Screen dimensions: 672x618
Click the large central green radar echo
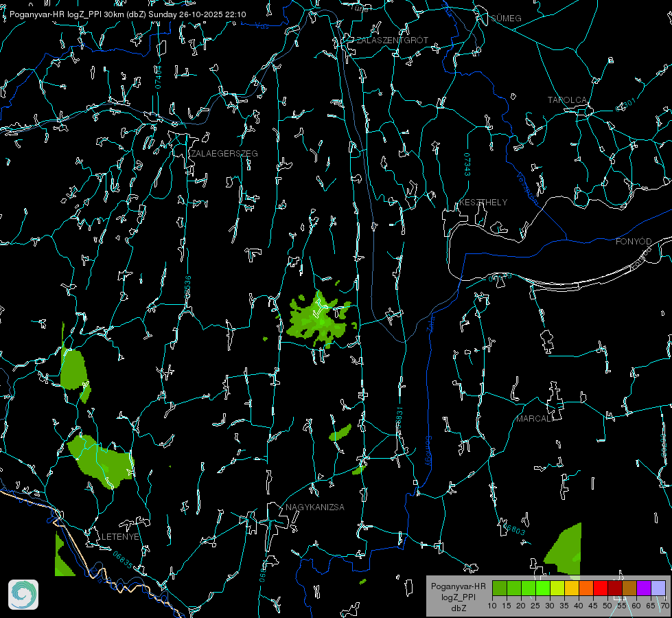pyautogui.click(x=319, y=319)
